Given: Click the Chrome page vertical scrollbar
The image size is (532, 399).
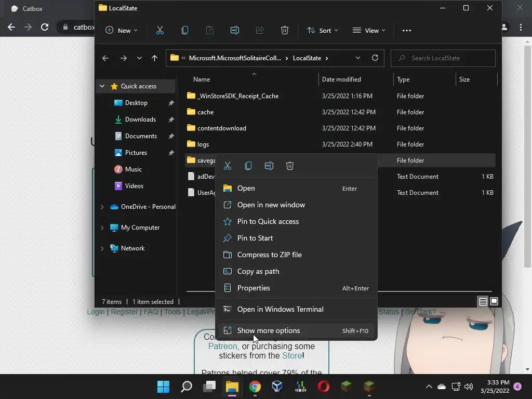Looking at the screenshot, I should [527, 156].
